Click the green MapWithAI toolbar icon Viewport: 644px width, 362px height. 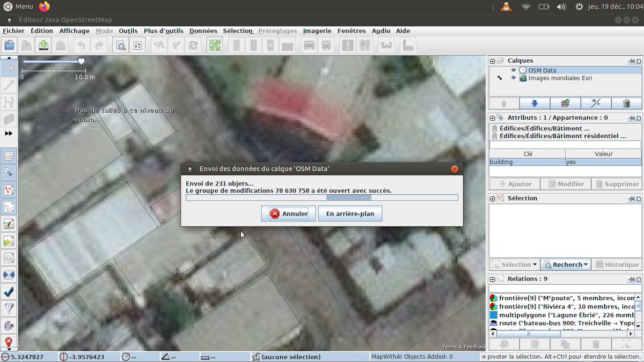[215, 46]
